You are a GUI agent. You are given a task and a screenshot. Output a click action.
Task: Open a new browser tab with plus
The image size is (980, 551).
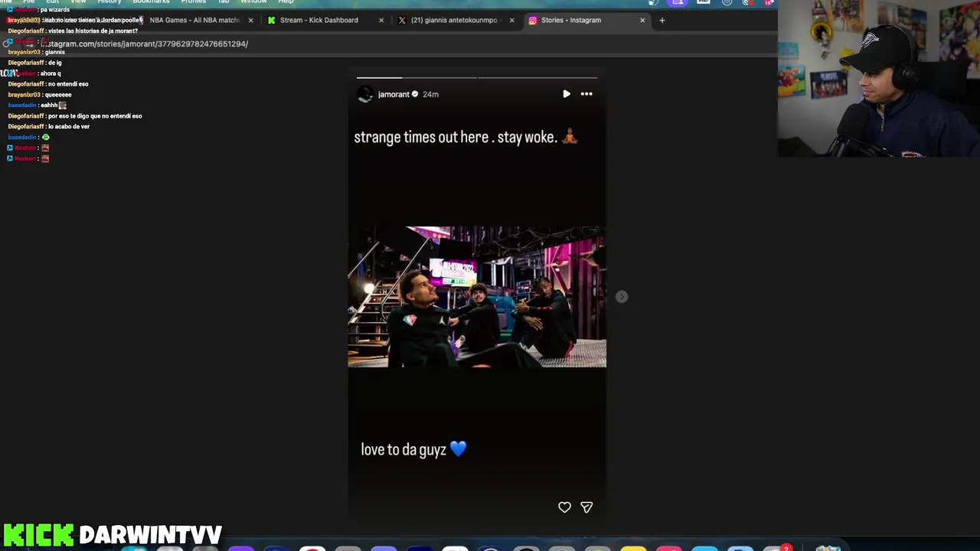(662, 20)
